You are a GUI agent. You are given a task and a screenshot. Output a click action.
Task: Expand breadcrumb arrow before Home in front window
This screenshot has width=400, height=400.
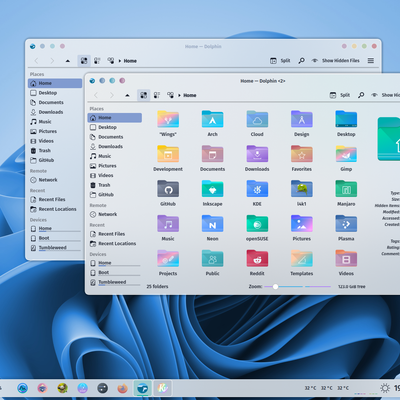179,95
